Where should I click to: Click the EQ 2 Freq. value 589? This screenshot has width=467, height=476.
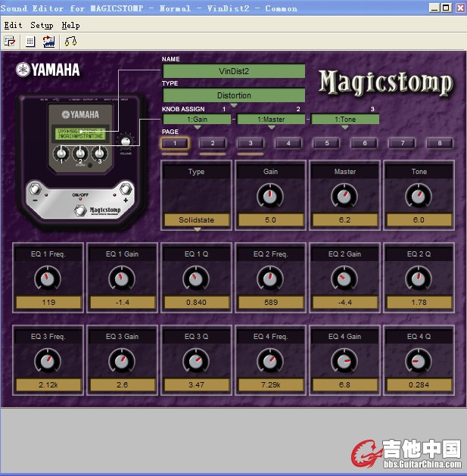pos(270,303)
